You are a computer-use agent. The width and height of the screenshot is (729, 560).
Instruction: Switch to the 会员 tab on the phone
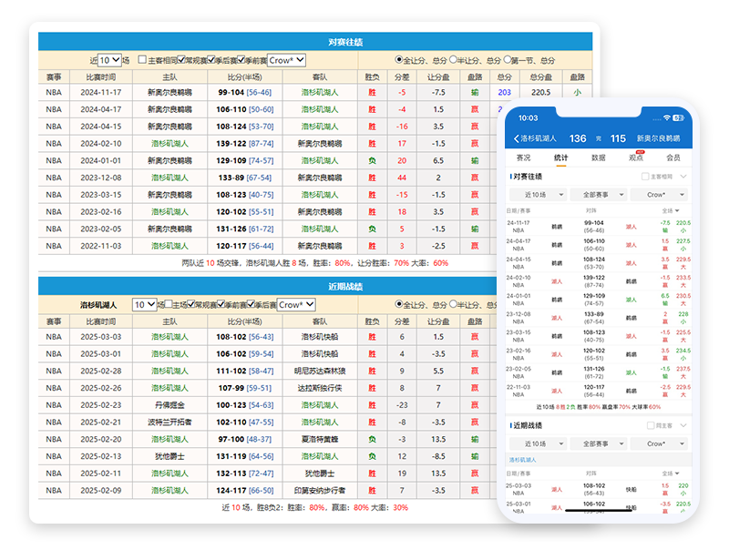673,158
